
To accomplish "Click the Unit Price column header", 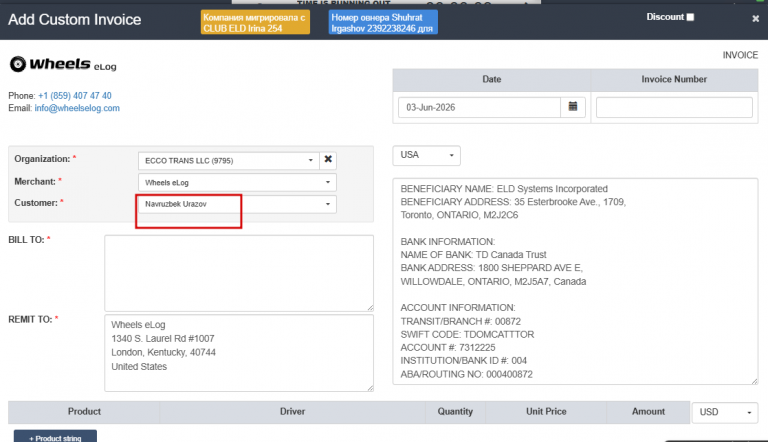I will (x=546, y=412).
